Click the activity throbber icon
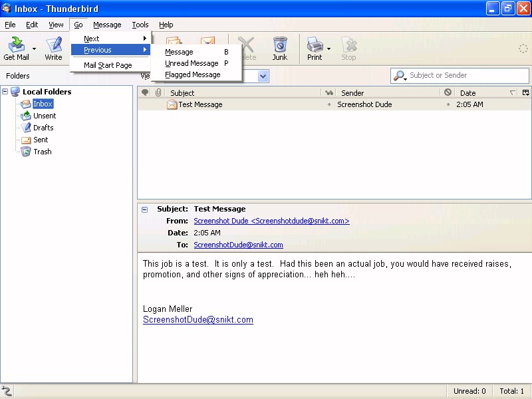 coord(523,49)
